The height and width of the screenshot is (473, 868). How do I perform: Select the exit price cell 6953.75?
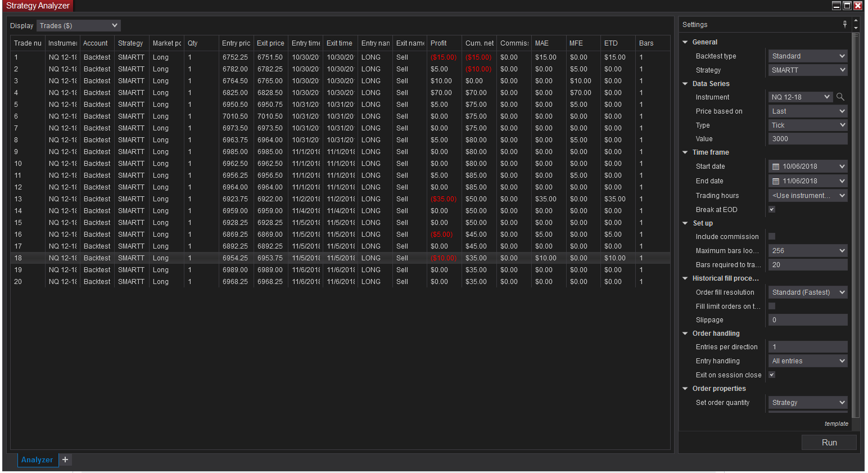(x=270, y=258)
